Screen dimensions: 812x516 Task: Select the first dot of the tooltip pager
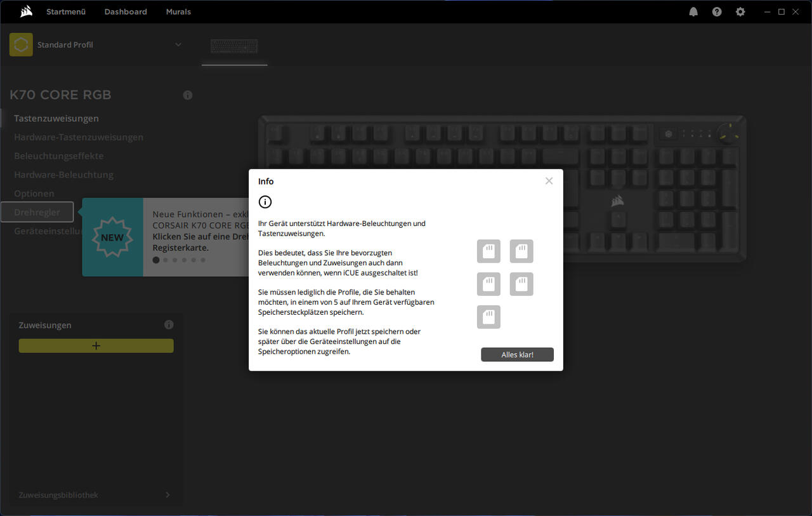click(156, 260)
